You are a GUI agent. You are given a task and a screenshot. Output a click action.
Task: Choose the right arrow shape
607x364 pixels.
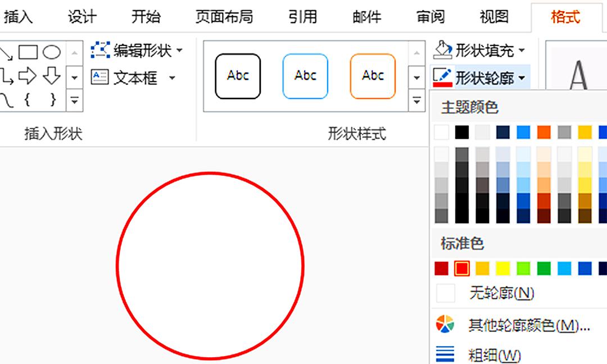28,74
